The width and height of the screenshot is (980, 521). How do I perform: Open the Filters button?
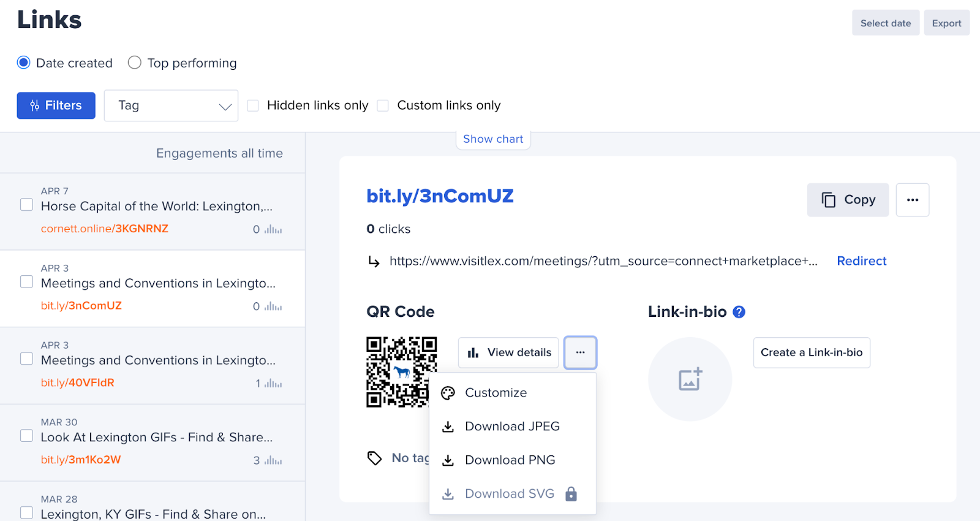point(56,105)
